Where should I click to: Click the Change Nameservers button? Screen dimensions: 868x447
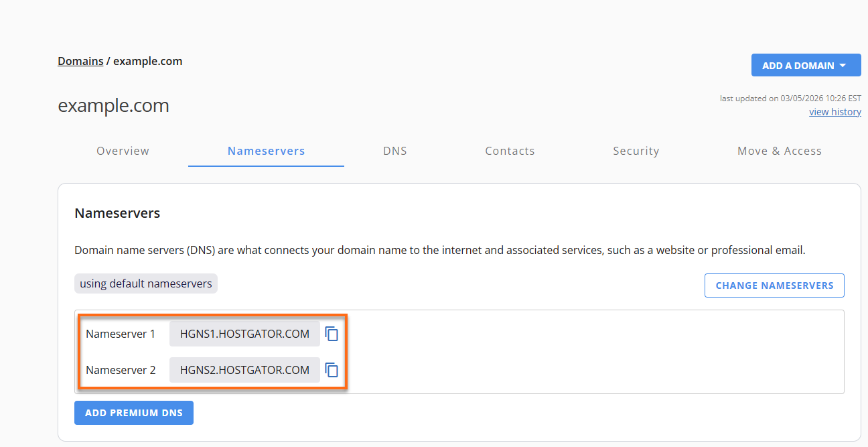(774, 285)
